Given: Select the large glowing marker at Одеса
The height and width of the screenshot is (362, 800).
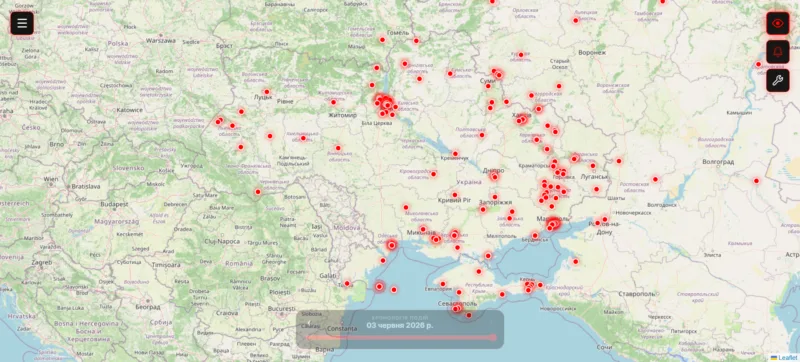Looking at the screenshot, I should click(x=391, y=245).
